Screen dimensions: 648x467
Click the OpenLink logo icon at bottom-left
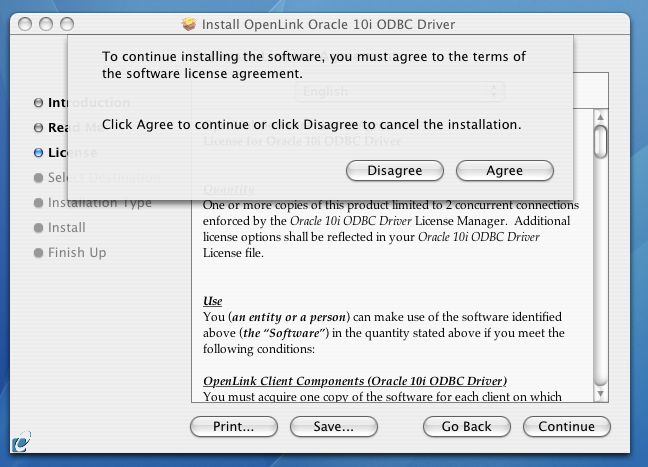point(21,442)
